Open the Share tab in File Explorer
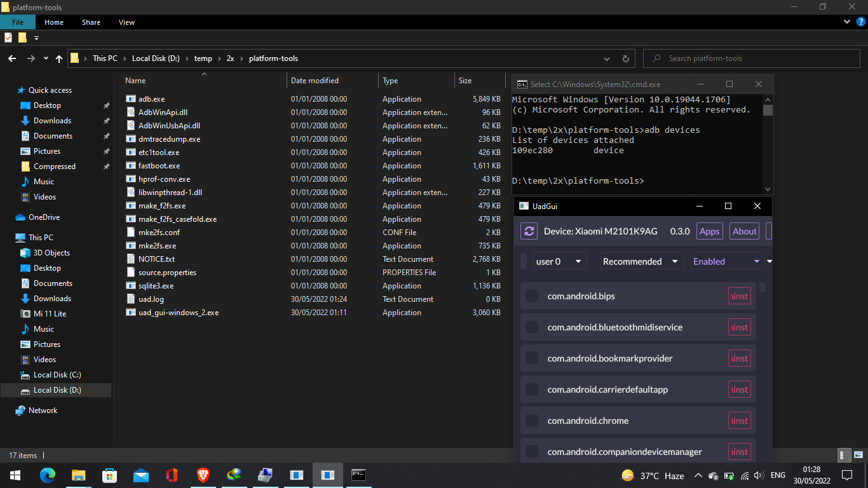The height and width of the screenshot is (488, 868). pyautogui.click(x=91, y=22)
